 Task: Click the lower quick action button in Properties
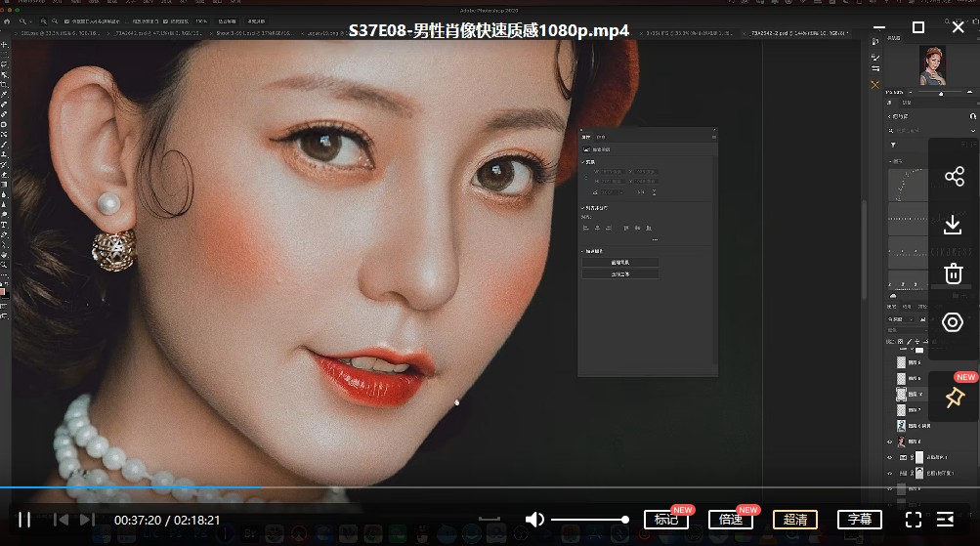(x=620, y=274)
